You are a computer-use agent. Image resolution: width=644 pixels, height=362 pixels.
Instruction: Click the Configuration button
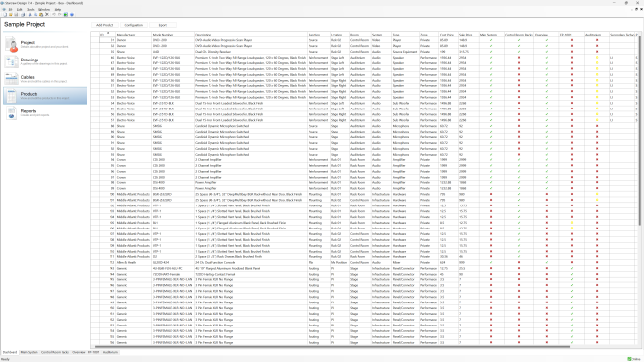pyautogui.click(x=134, y=25)
